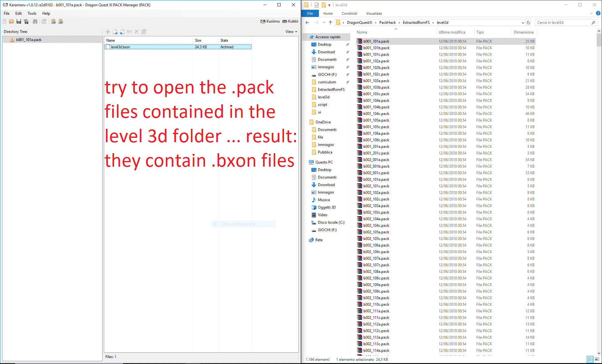The width and height of the screenshot is (602, 364).
Task: Expand the Explorer ribbon with the chevron
Action: click(x=591, y=13)
